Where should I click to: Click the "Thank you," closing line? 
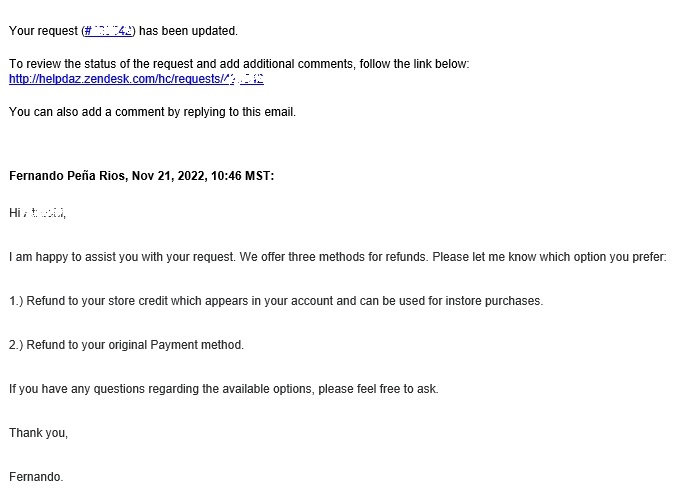(x=38, y=433)
